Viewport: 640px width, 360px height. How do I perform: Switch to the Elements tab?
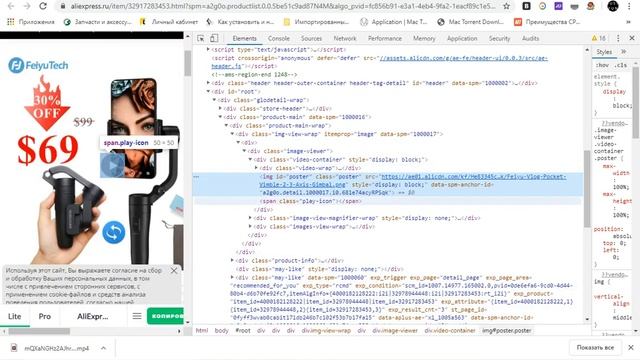[244, 38]
